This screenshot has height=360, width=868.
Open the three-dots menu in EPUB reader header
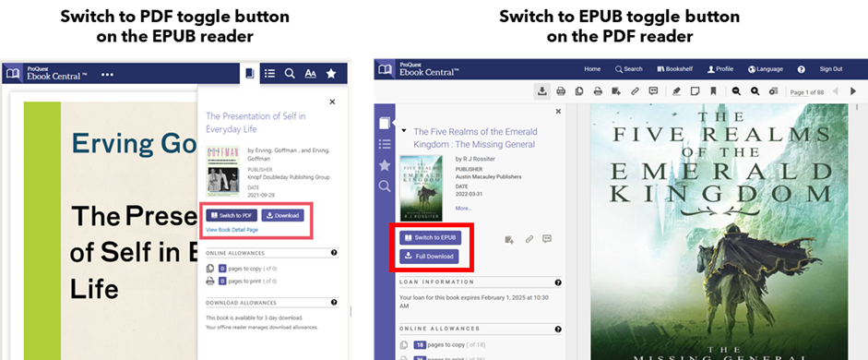point(107,74)
